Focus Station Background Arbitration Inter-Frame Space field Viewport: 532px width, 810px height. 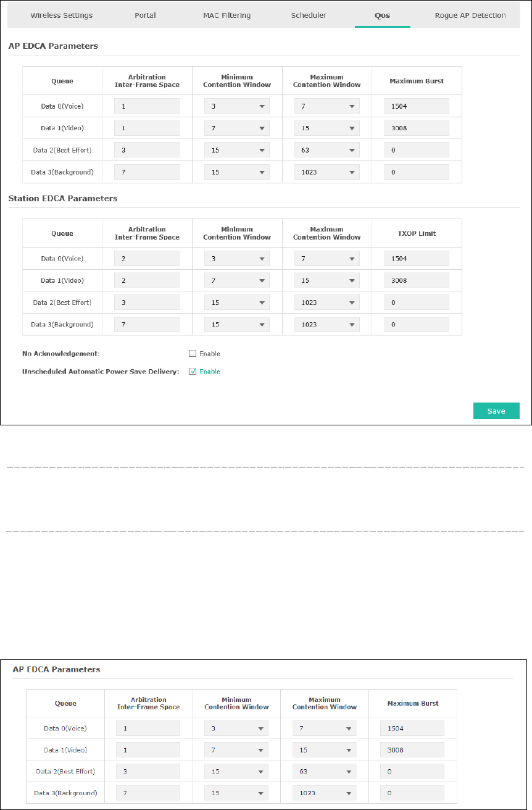click(147, 324)
